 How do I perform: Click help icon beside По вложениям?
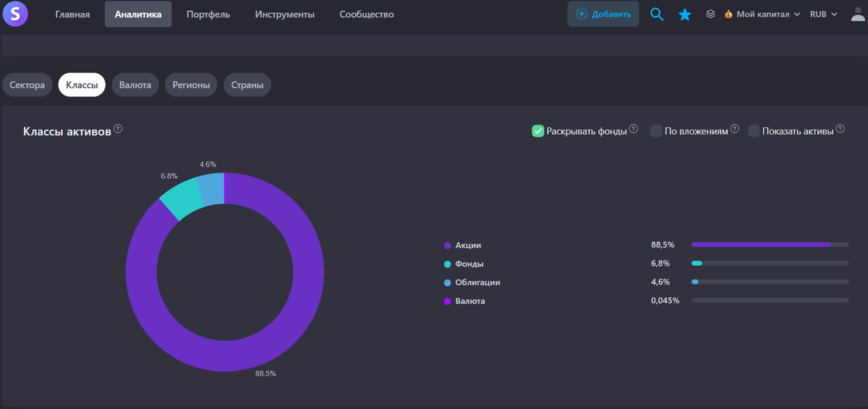[735, 129]
